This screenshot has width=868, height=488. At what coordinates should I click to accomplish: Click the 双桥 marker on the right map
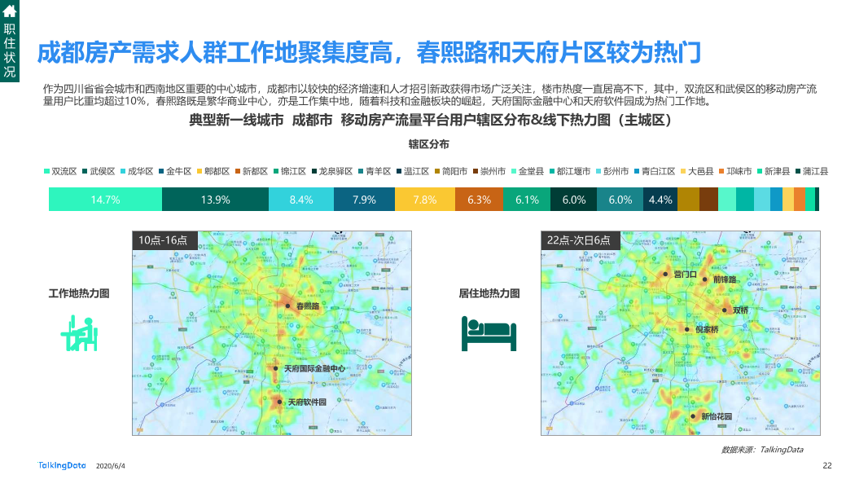[x=724, y=310]
